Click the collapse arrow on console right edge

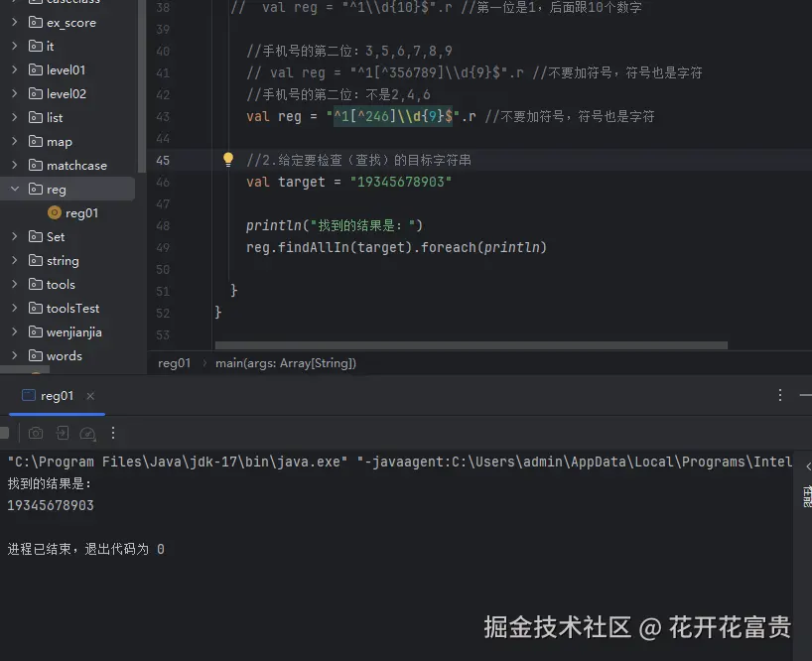808,466
